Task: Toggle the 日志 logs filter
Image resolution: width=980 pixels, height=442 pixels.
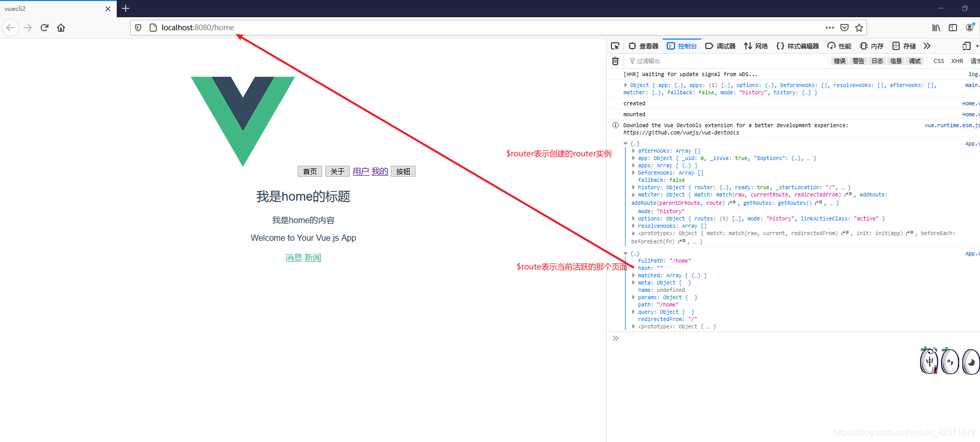Action: 877,61
